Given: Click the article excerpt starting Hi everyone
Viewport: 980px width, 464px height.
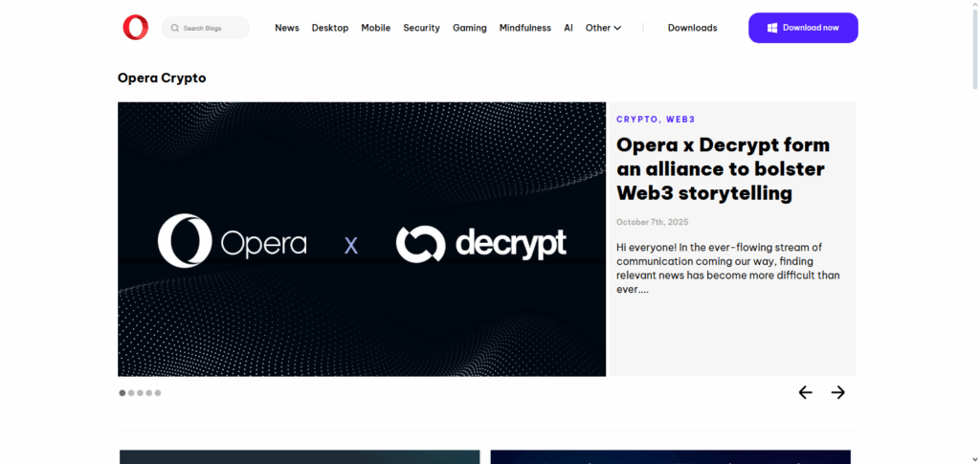Looking at the screenshot, I should [728, 268].
